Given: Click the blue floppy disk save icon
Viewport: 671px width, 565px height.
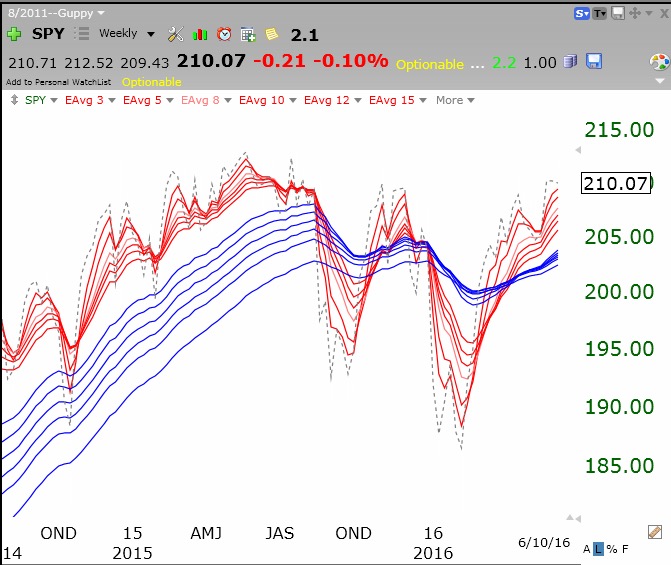Looking at the screenshot, I should click(x=594, y=61).
